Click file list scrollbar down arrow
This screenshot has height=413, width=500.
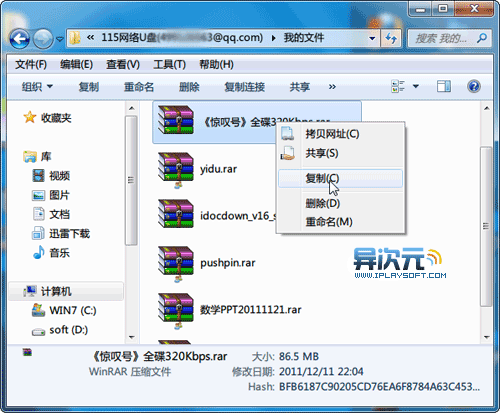pos(486,337)
